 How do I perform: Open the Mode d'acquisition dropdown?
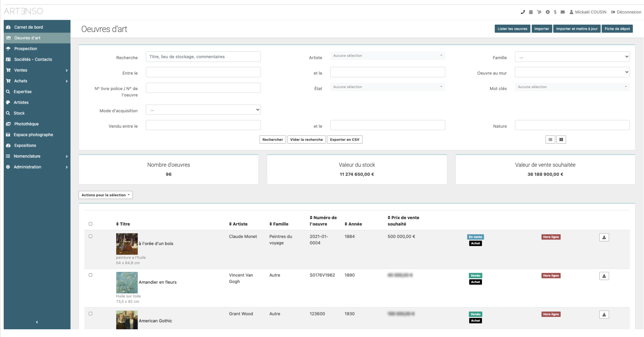(203, 110)
